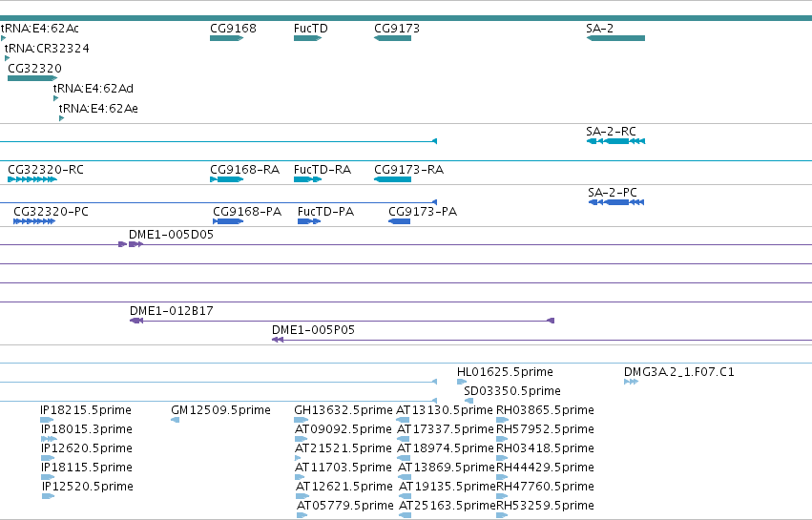Click the RH47760.5prime EST label
812x520 pixels.
pyautogui.click(x=545, y=487)
